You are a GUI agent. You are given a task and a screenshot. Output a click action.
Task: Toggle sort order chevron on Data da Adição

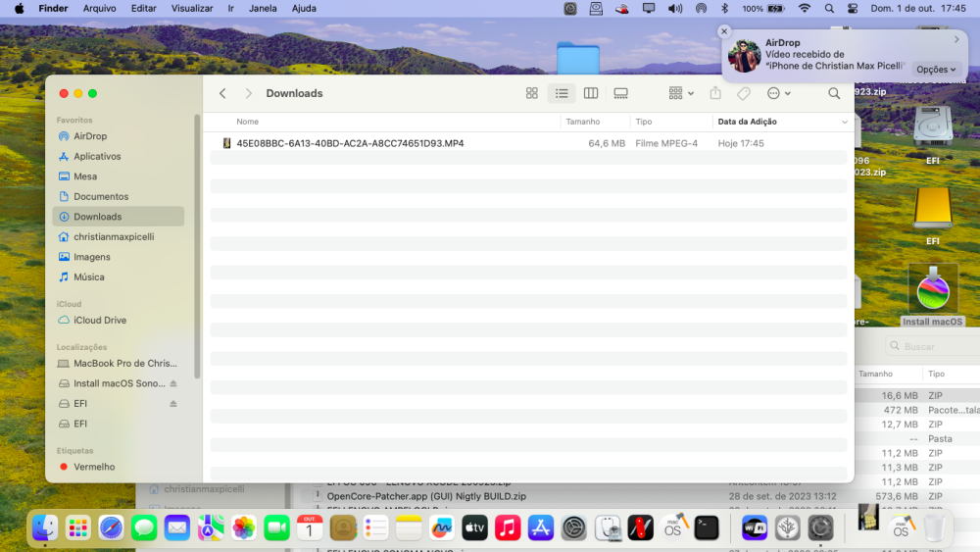[x=845, y=122]
